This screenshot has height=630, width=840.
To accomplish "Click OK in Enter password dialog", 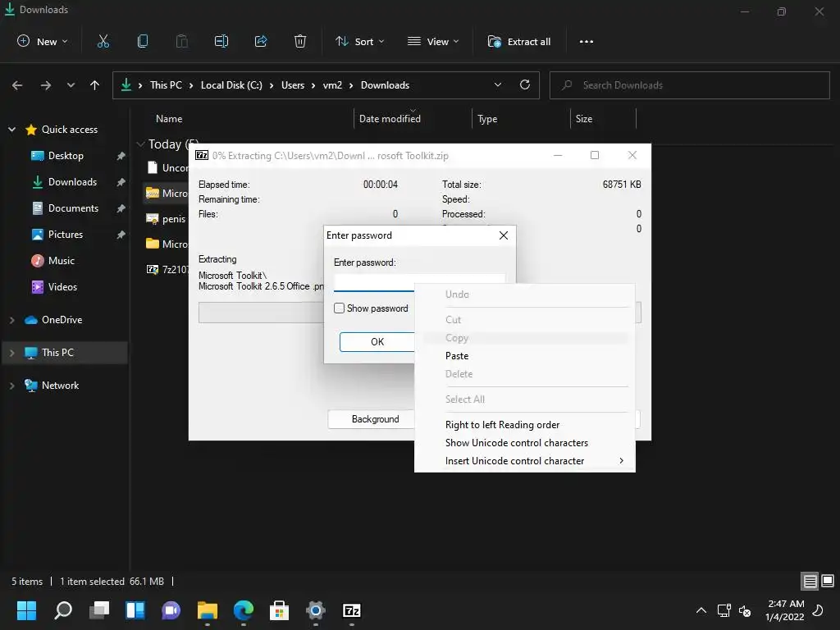I will 377,342.
